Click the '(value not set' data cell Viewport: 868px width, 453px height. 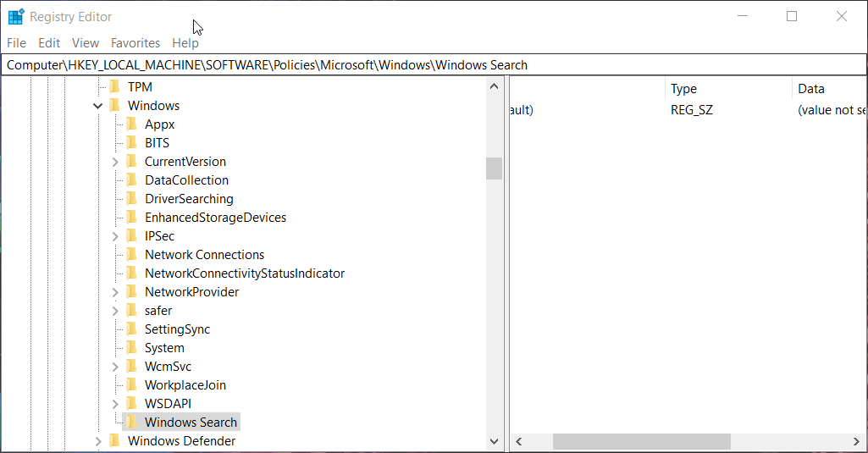831,109
